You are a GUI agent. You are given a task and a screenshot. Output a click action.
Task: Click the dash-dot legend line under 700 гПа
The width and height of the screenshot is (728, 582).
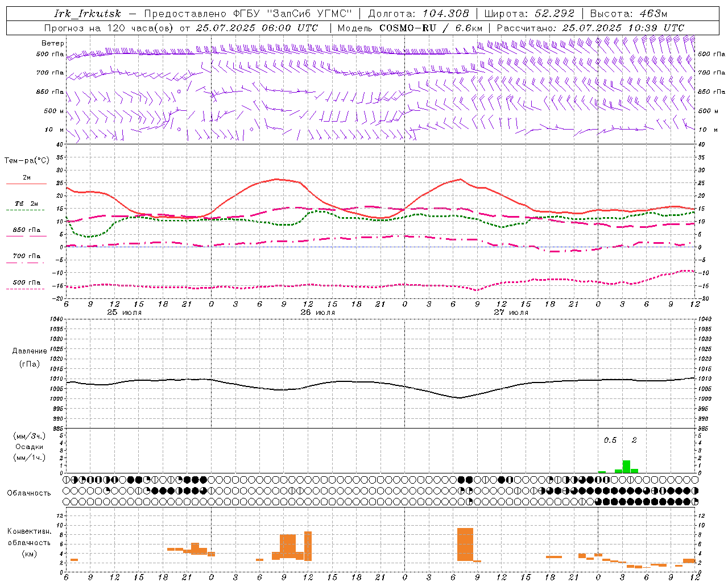click(x=26, y=263)
